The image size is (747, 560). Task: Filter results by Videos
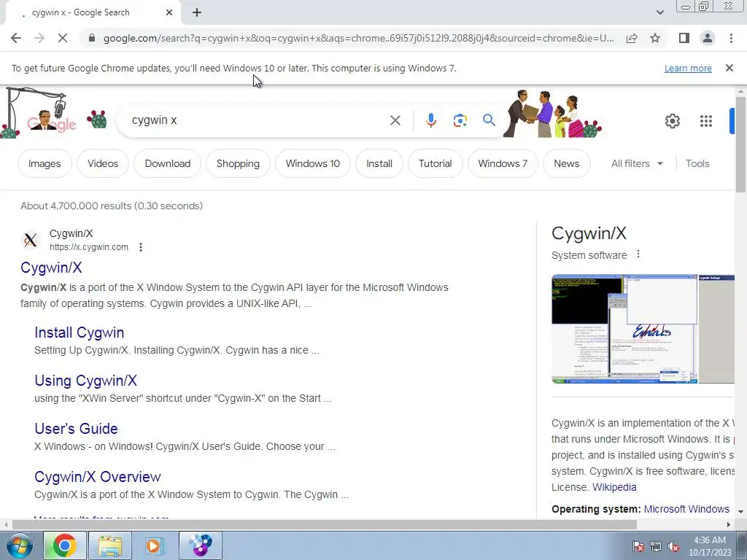(x=103, y=163)
